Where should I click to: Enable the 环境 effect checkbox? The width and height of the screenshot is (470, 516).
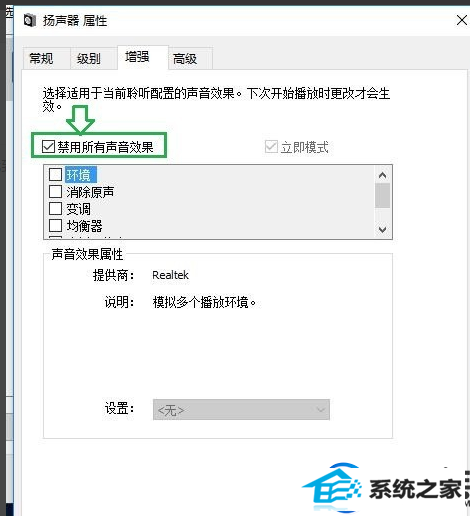[55, 174]
